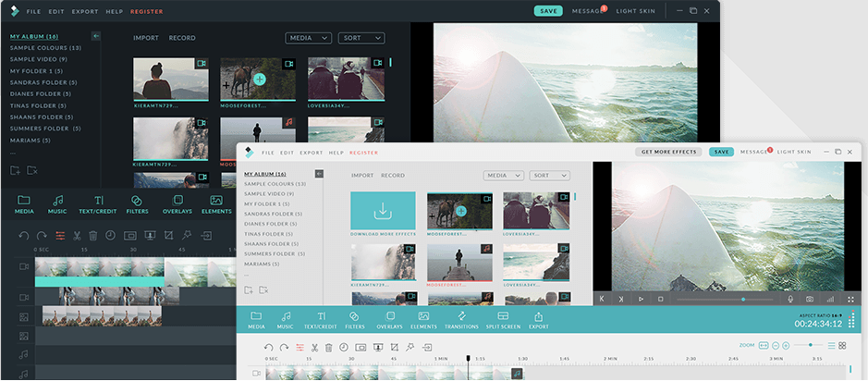Click the microphone voiceover icon under the light preview

click(x=790, y=299)
